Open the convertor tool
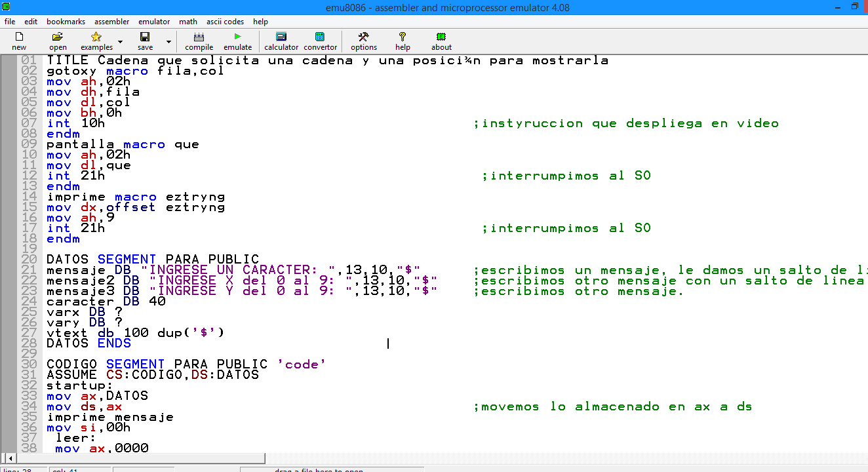This screenshot has width=868, height=472. click(320, 37)
